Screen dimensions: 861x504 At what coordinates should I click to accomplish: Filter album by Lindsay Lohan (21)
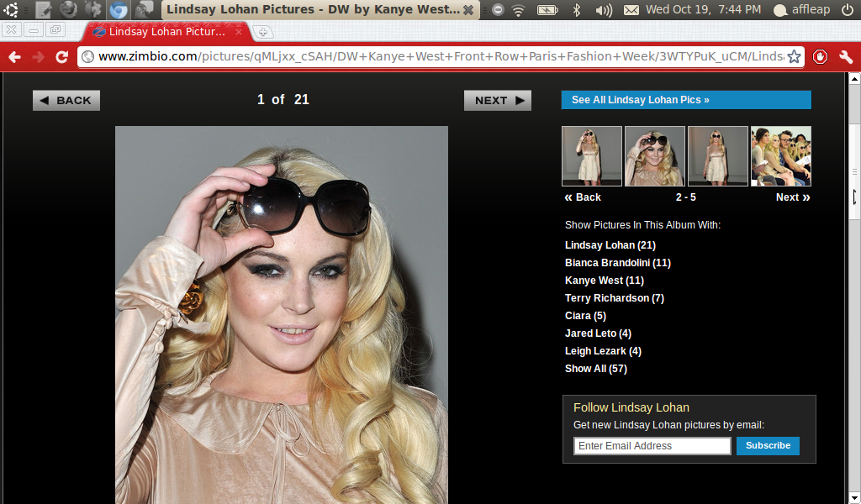click(x=610, y=245)
